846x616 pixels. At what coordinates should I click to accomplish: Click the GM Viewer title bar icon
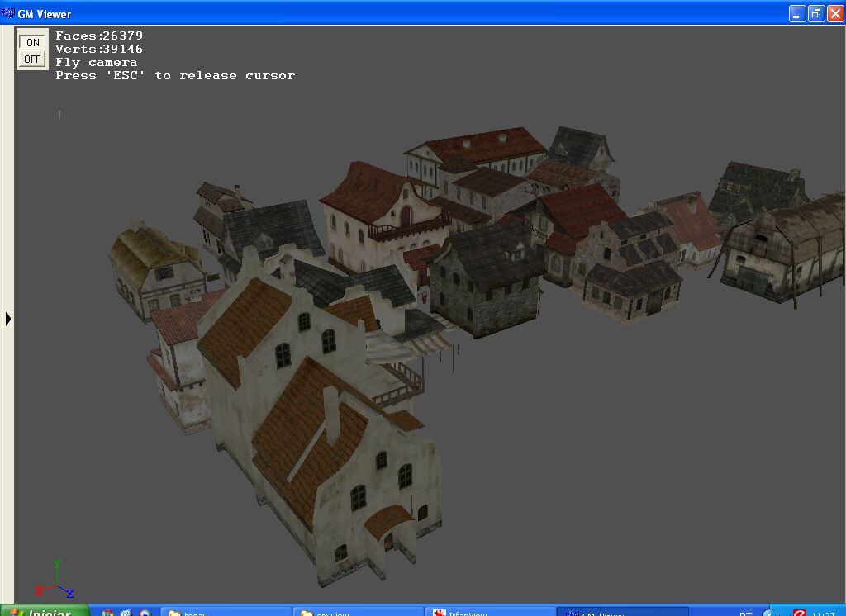click(x=7, y=13)
